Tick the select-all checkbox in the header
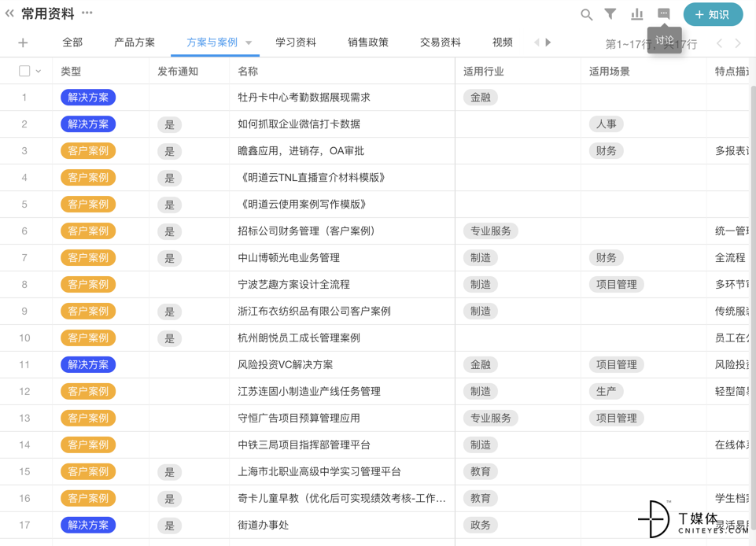756x546 pixels. (x=24, y=71)
